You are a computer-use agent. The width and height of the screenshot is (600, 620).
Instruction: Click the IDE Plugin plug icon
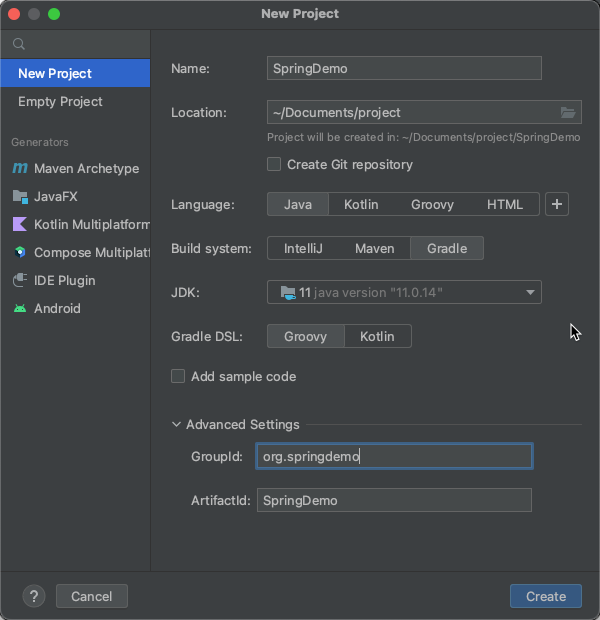pos(20,280)
